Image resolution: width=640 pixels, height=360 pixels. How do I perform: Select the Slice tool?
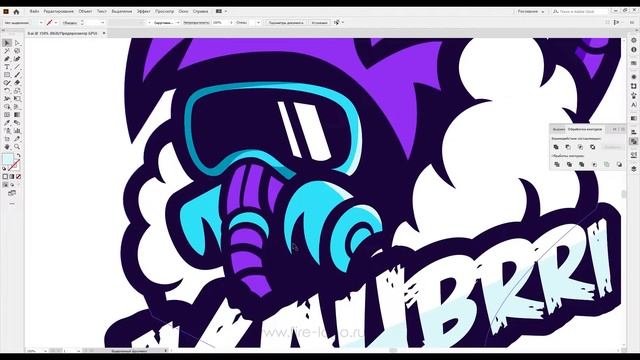click(17, 139)
